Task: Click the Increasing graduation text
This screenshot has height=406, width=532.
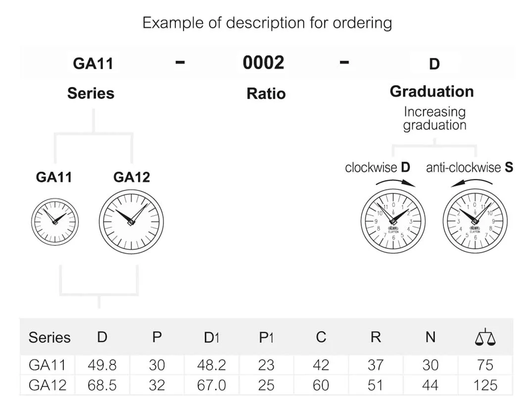Action: [x=435, y=118]
